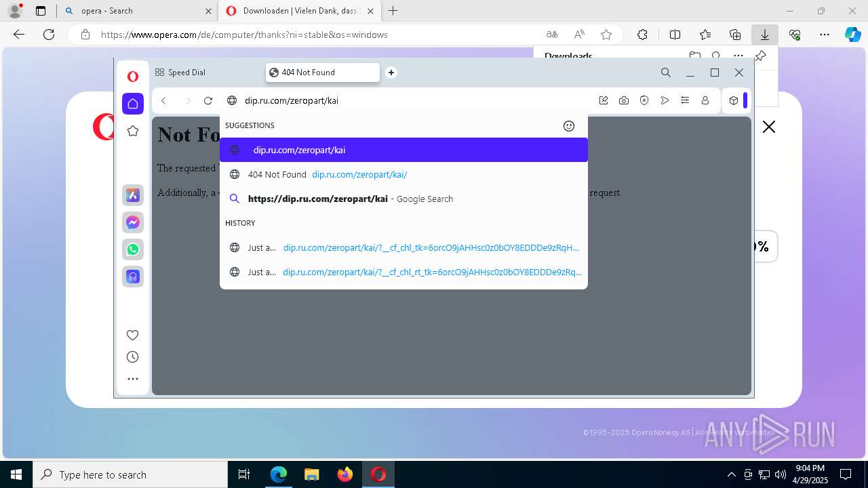Open Messenger in Opera sidebar
Viewport: 868px width, 488px height.
(133, 222)
